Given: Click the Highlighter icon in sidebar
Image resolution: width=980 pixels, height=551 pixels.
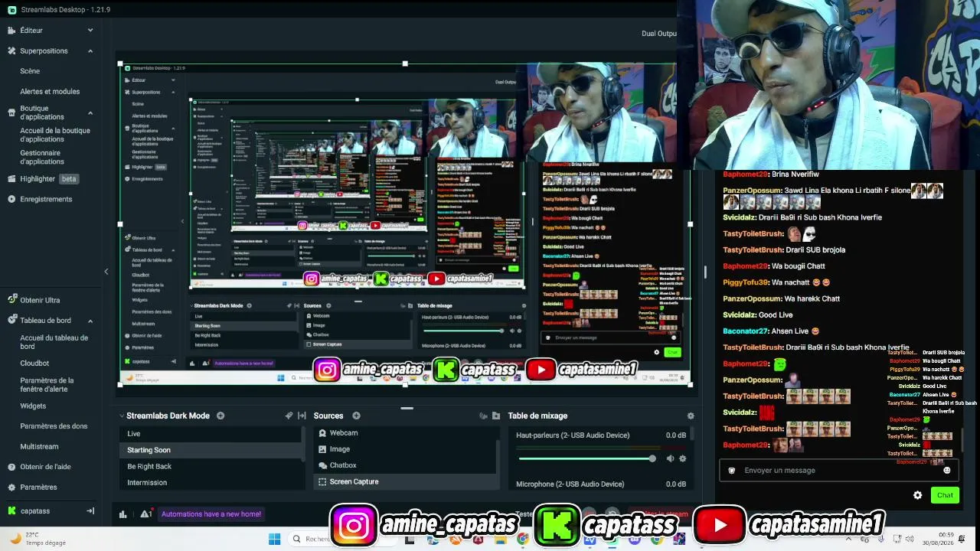Looking at the screenshot, I should point(11,179).
